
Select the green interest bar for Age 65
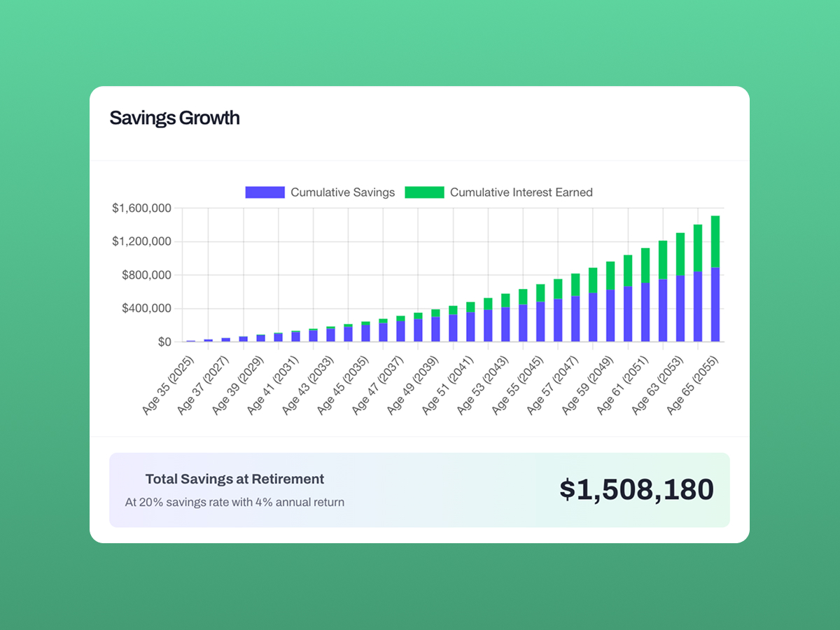coord(715,241)
